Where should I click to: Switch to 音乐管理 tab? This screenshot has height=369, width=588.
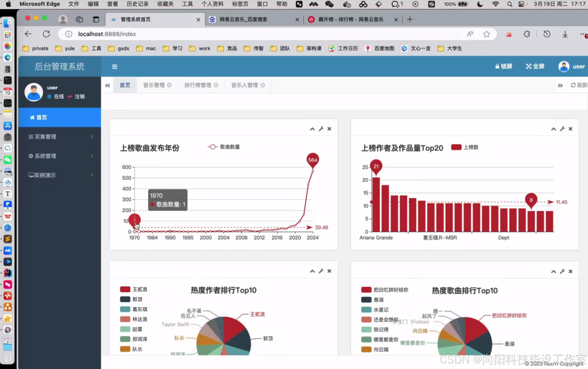[x=154, y=85]
